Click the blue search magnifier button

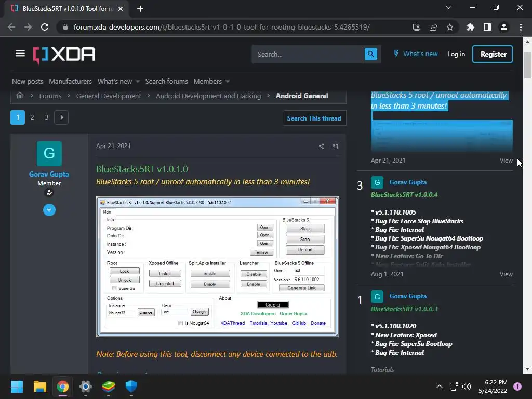coord(370,54)
